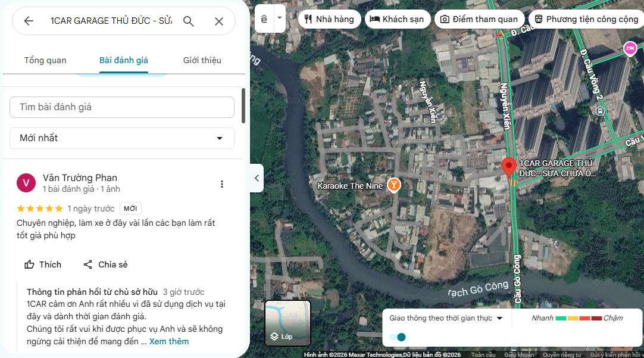Viewport: 644px width, 358px height.
Task: Open the three-dot menu on the review
Action: click(222, 184)
